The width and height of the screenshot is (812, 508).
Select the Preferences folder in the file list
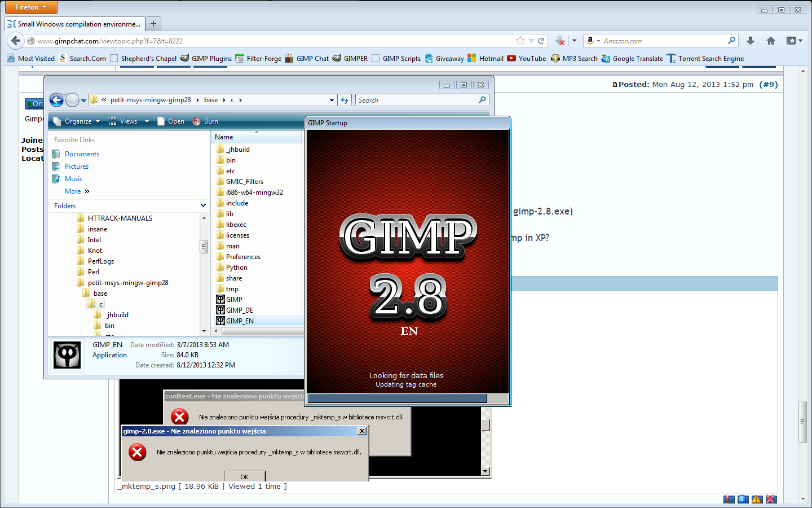coord(239,257)
